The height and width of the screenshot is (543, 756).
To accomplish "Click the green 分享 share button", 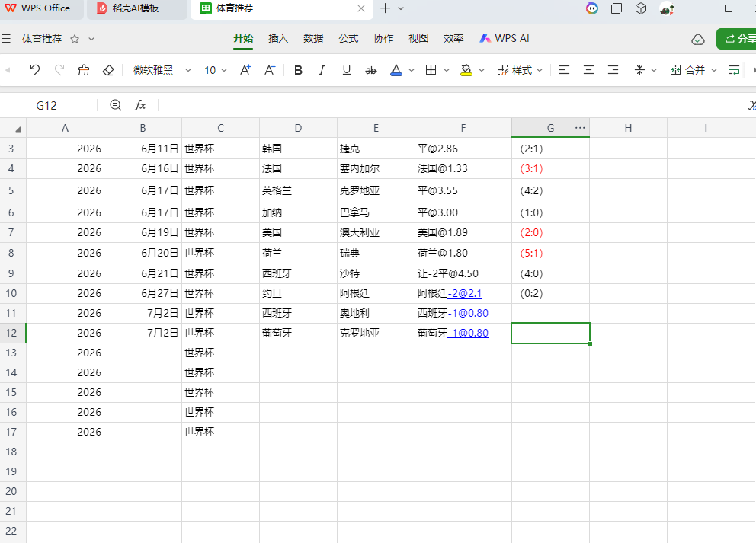I will coord(736,39).
